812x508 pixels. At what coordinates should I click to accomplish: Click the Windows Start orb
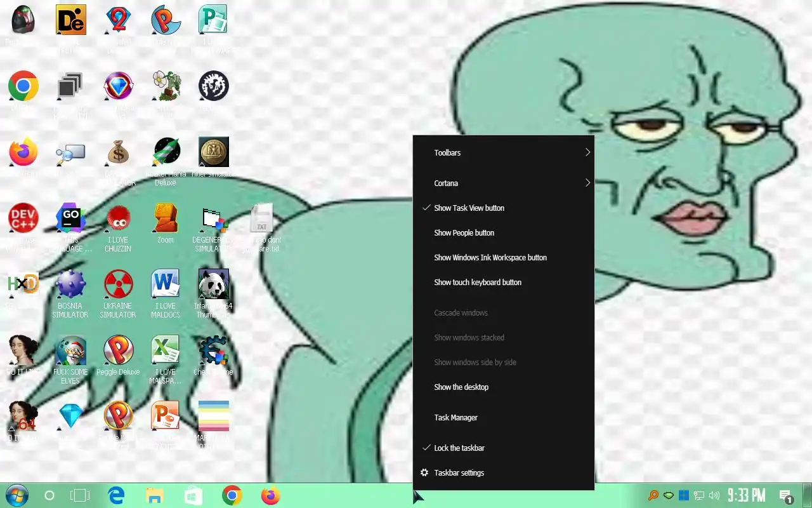click(16, 495)
